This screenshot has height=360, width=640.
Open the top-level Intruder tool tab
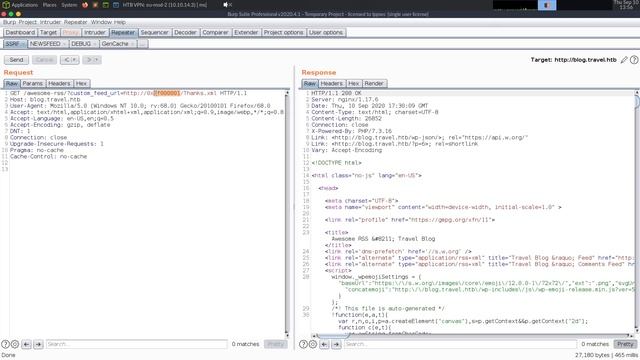pyautogui.click(x=95, y=32)
